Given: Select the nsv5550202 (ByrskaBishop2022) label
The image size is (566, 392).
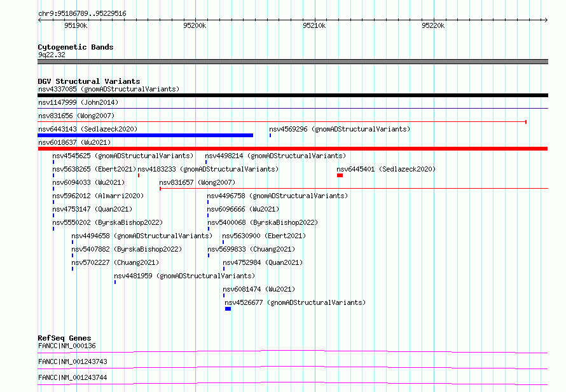Looking at the screenshot, I should coord(107,222).
